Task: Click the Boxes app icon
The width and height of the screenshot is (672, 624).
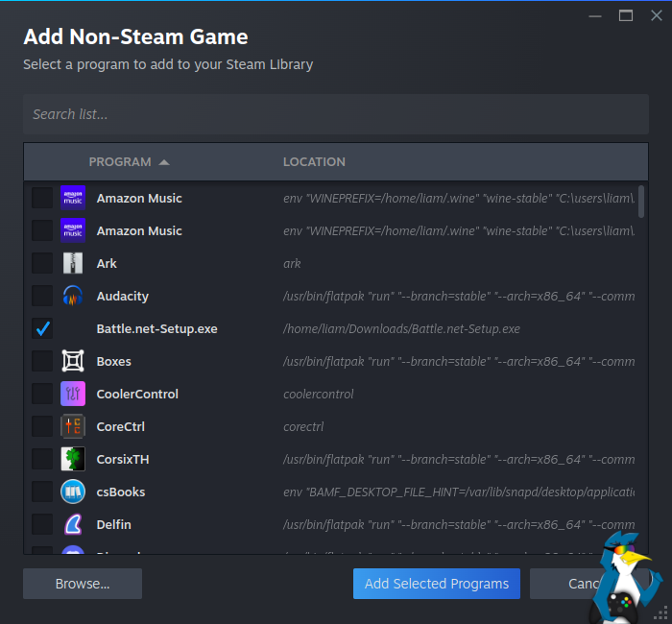Action: click(73, 361)
